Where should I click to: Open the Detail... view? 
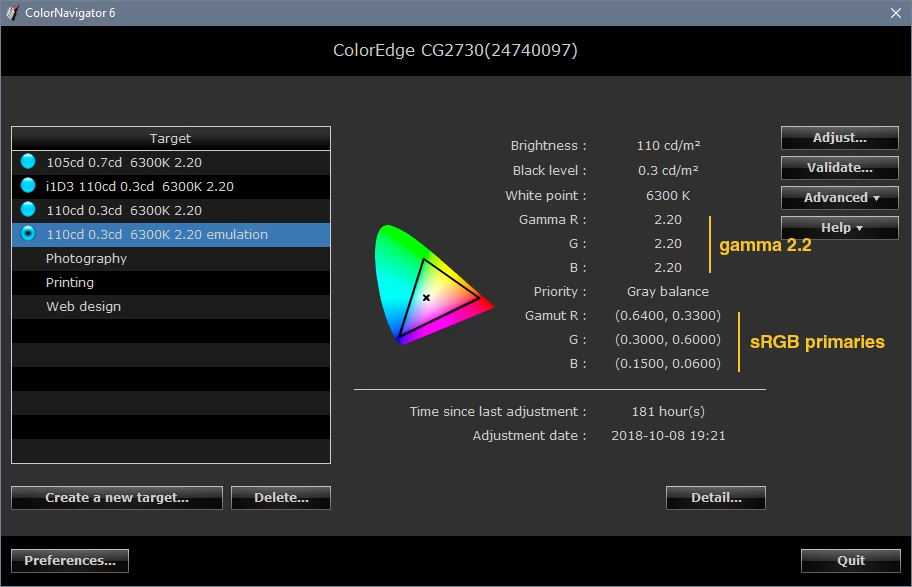click(x=716, y=498)
